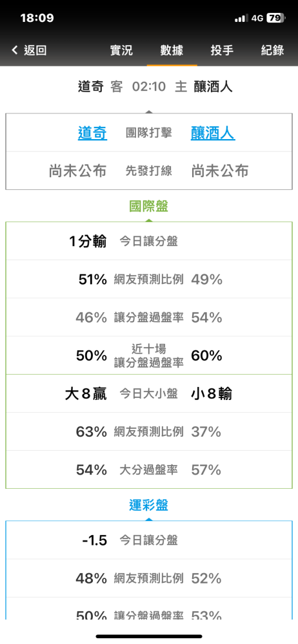The width and height of the screenshot is (298, 644).
Task: Open the 投手 tab
Action: point(223,50)
